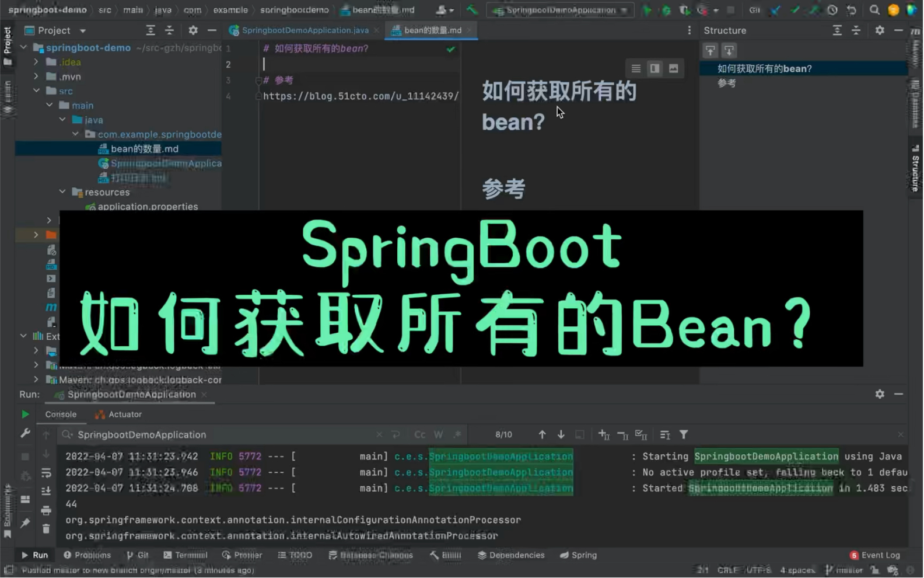
Task: Select 参考 heading in Structure panel
Action: [x=726, y=83]
